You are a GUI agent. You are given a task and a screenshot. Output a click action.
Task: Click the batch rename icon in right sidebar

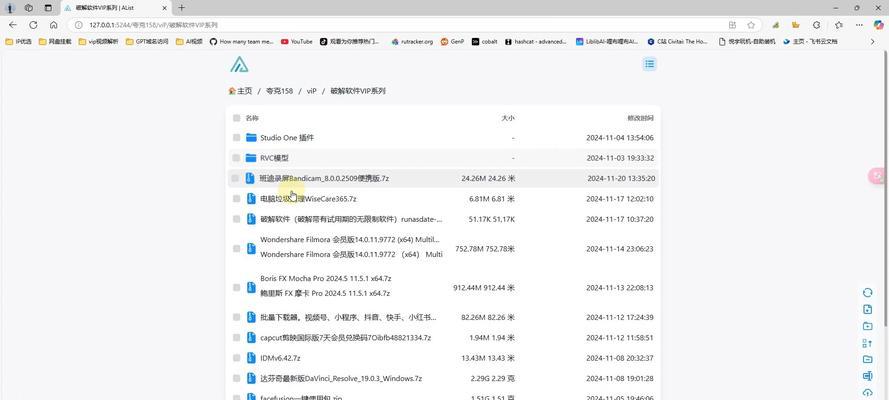pos(867,376)
